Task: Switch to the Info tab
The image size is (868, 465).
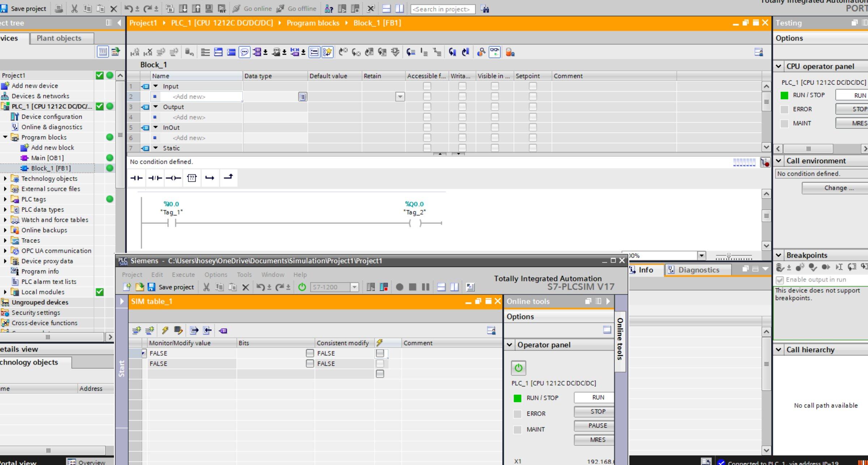Action: tap(646, 270)
